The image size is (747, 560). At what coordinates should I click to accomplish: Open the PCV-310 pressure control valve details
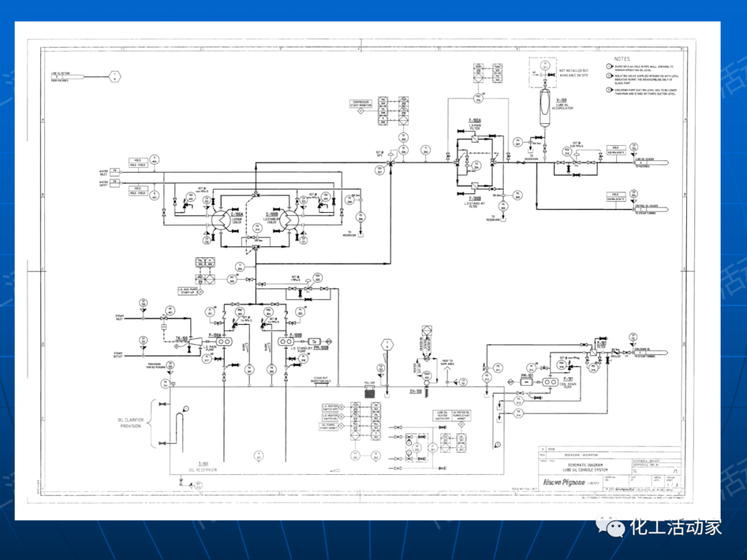(x=566, y=151)
